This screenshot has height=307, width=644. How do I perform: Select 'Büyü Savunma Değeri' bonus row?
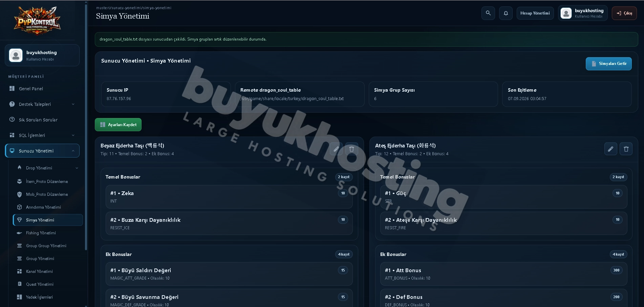pyautogui.click(x=229, y=298)
